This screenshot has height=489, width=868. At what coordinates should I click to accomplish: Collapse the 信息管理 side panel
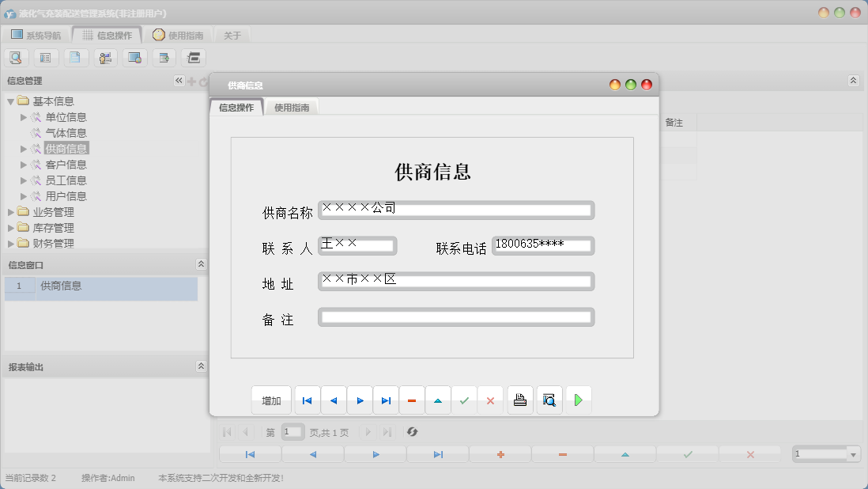point(178,80)
